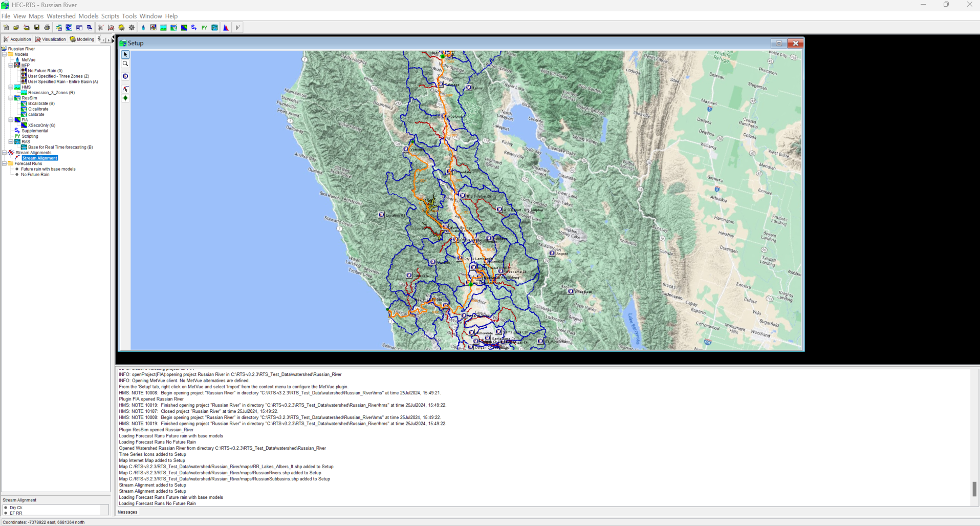
Task: Select Future rain with base models run
Action: tap(48, 169)
